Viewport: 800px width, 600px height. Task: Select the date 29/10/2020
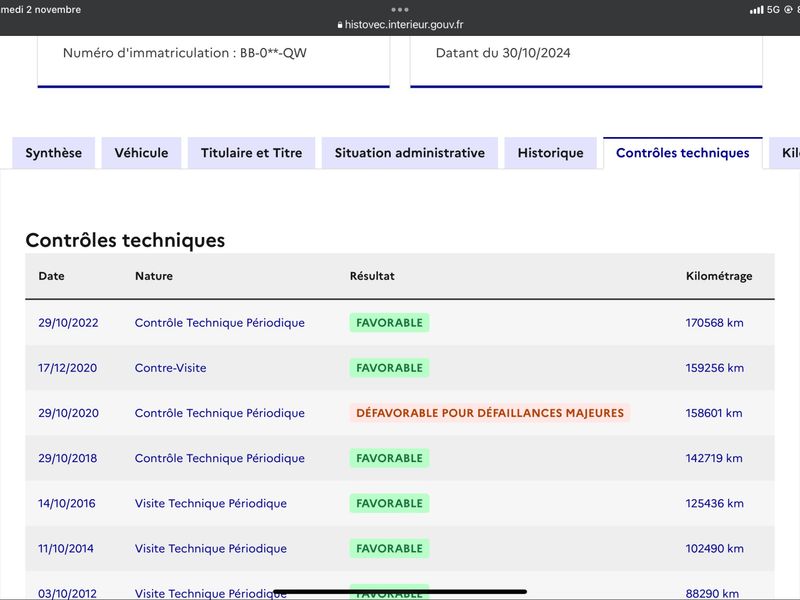[x=68, y=413]
